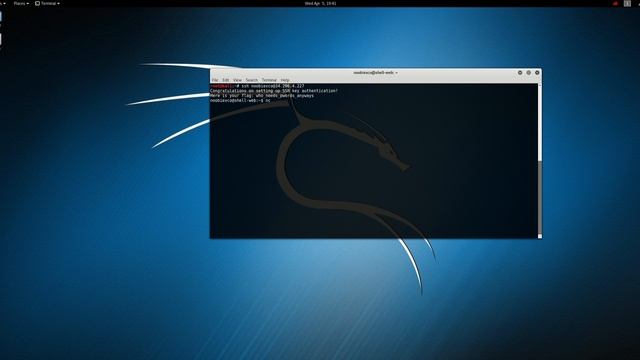Image resolution: width=640 pixels, height=360 pixels.
Task: Click the 'Congratulations on setting up SSH' line
Action: click(274, 91)
